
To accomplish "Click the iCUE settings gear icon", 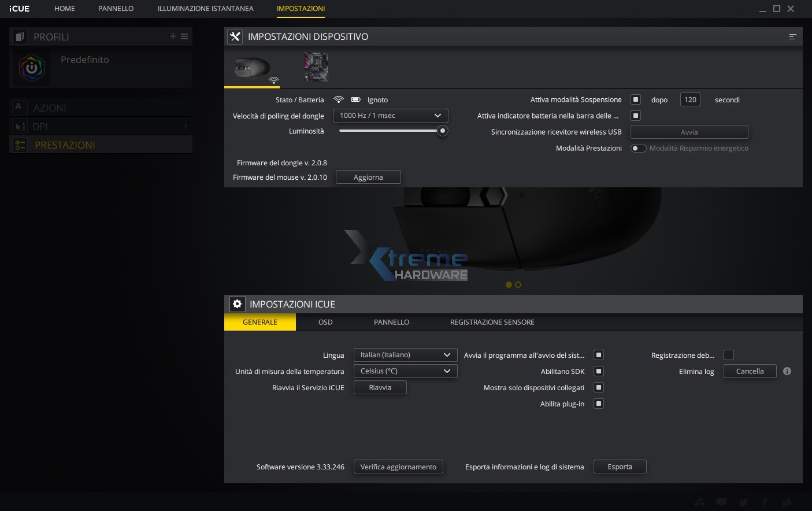I will [x=237, y=304].
